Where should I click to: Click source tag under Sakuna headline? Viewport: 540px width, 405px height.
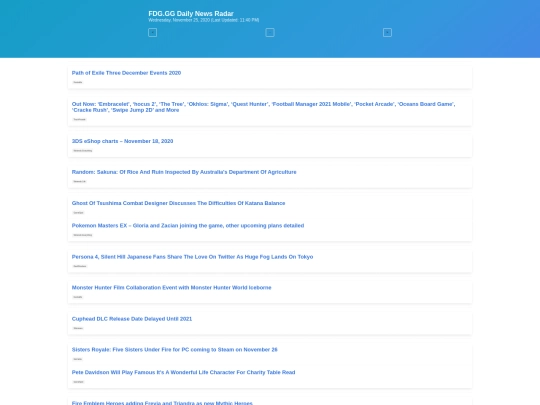[x=80, y=181]
